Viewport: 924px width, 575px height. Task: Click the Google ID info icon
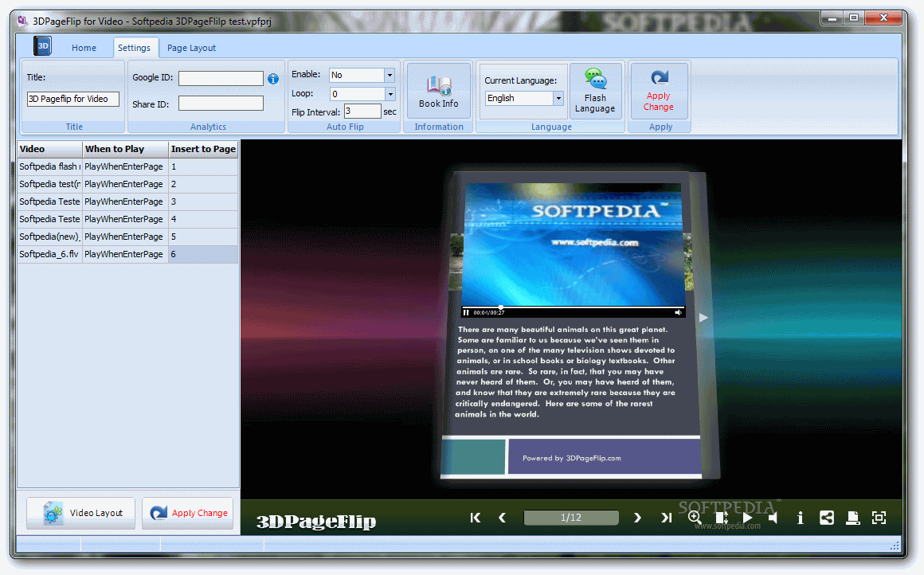coord(273,78)
